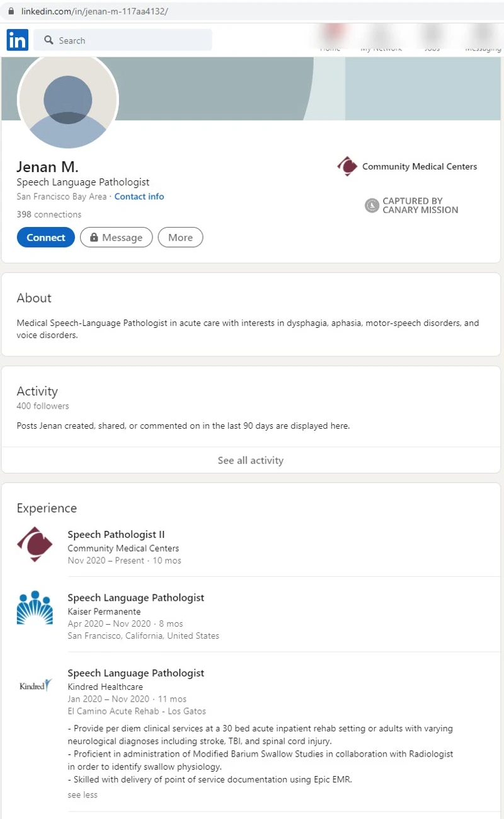Viewport: 504px width, 819px height.
Task: Click the locked Message button
Action: click(116, 238)
